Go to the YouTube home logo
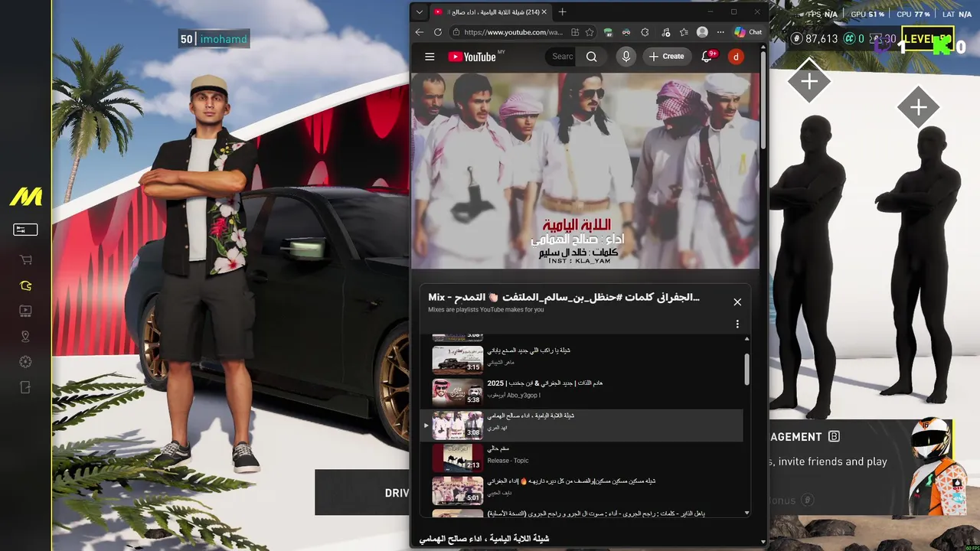This screenshot has height=551, width=980. [x=472, y=57]
